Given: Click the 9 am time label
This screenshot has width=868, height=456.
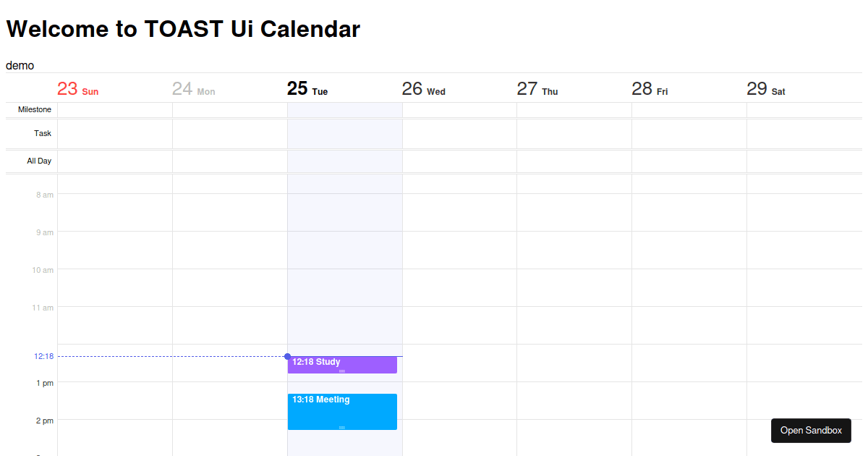Looking at the screenshot, I should click(x=45, y=232).
